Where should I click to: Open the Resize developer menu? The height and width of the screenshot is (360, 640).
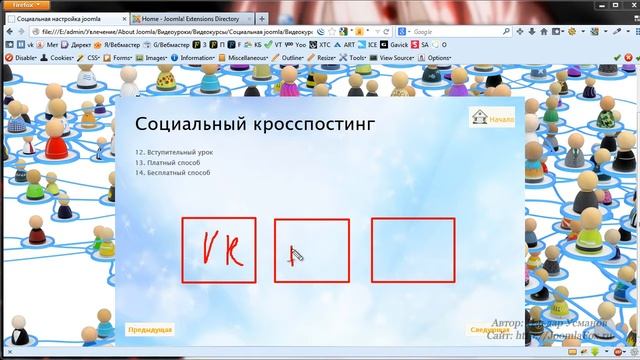(x=321, y=58)
